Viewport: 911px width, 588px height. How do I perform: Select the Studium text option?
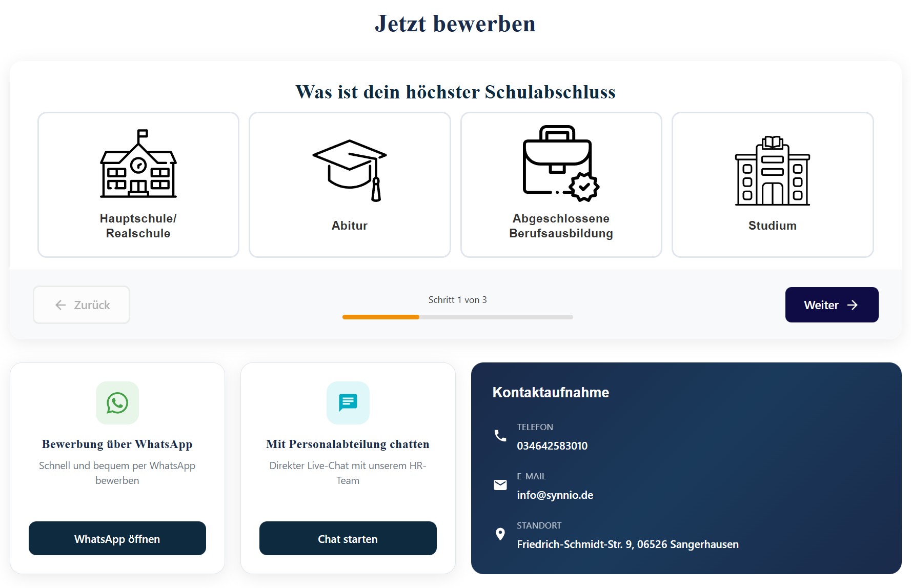[772, 226]
